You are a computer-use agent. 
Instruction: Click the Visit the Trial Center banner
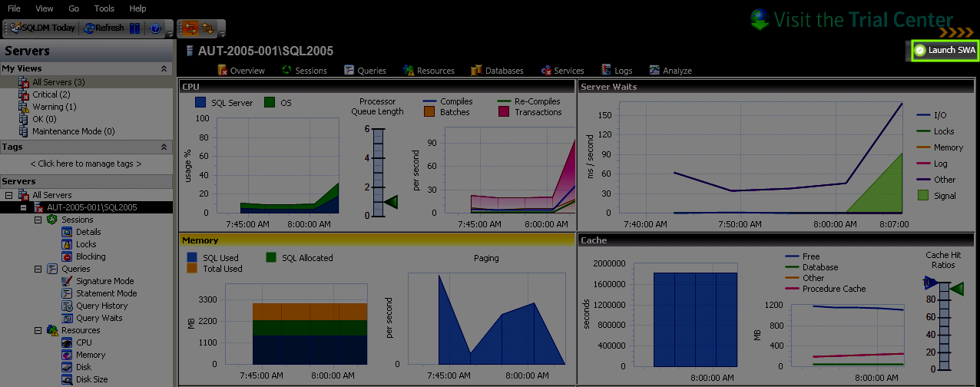[852, 20]
